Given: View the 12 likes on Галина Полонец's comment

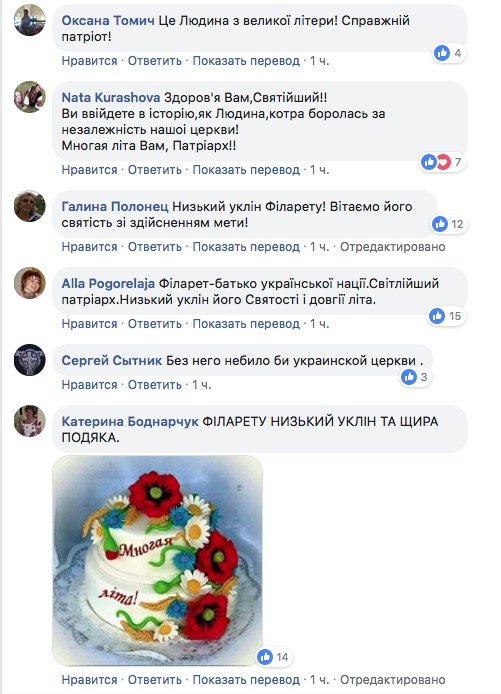Looking at the screenshot, I should pos(448,224).
